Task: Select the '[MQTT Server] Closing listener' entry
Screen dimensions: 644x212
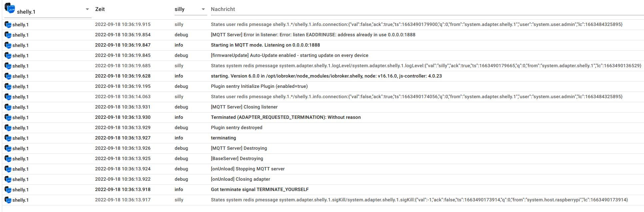Action: 244,107
